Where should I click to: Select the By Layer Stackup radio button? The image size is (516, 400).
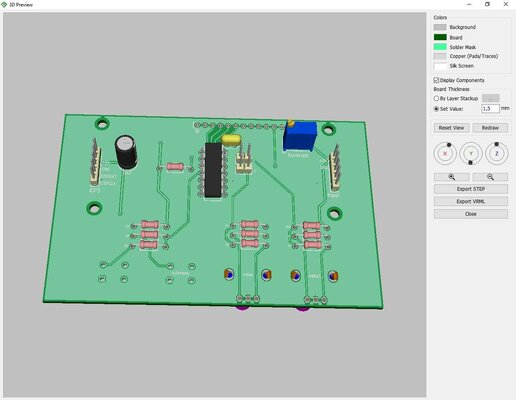click(x=436, y=98)
